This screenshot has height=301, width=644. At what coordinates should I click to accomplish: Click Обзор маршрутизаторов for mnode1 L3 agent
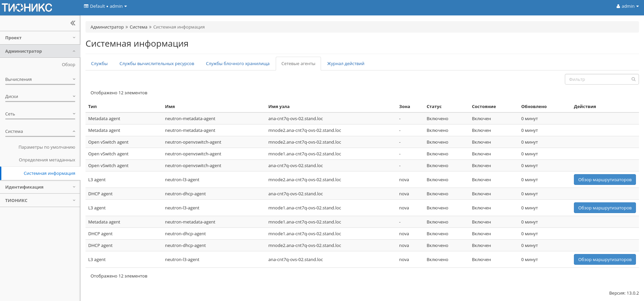click(x=604, y=208)
